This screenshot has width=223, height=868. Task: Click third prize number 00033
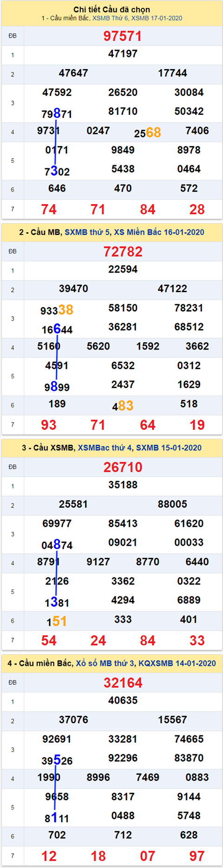(x=189, y=542)
